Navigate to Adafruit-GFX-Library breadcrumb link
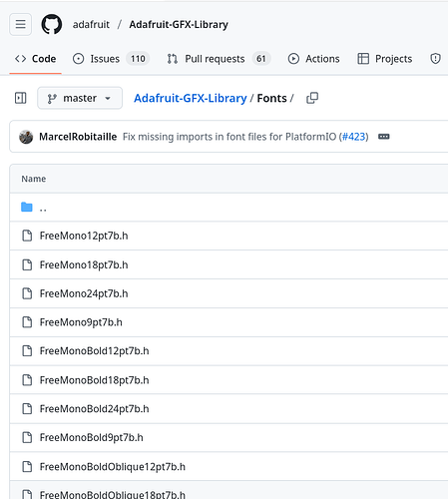Viewport: 448px width, 499px height. coord(191,98)
